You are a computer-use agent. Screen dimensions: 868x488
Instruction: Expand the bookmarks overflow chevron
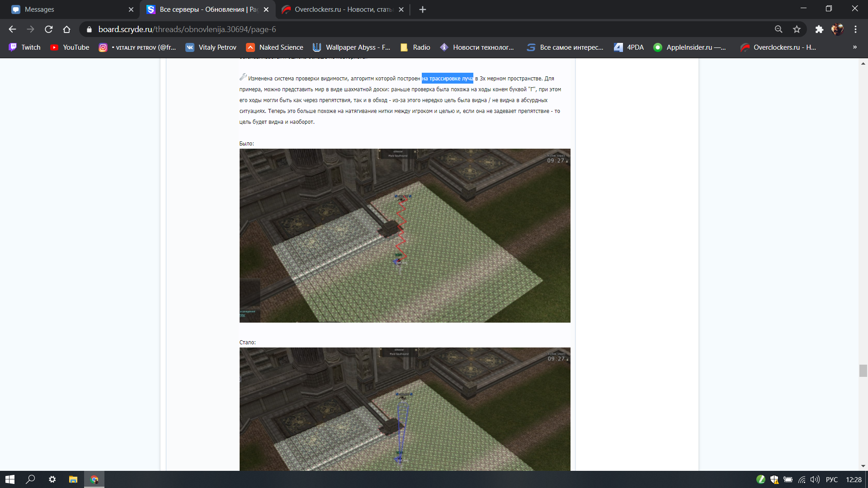point(854,47)
